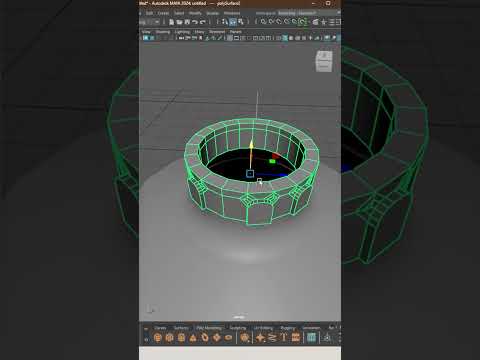Open the Edit menu
480x360 pixels.
[149, 13]
